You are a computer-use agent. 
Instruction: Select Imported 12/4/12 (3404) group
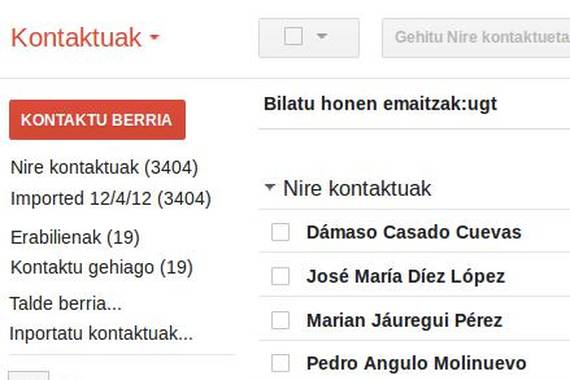tap(111, 199)
